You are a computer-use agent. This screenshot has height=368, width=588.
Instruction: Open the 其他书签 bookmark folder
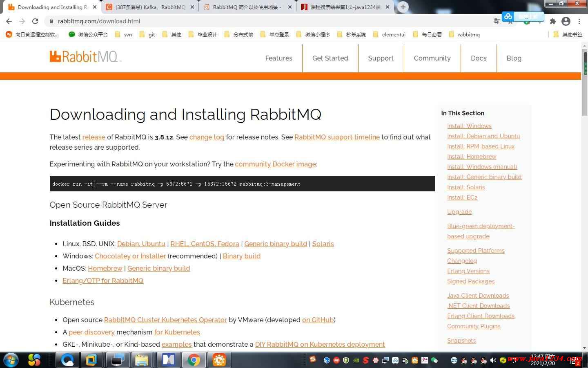[568, 35]
